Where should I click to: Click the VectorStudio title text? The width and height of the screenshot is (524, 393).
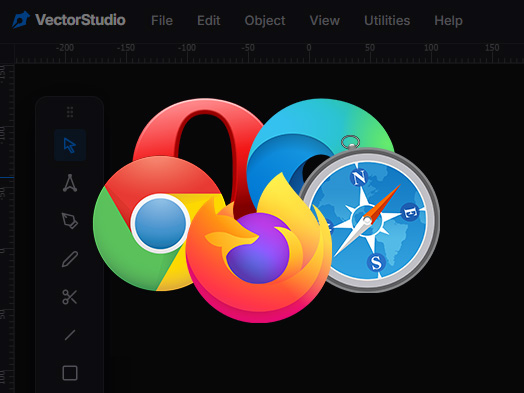[x=80, y=20]
